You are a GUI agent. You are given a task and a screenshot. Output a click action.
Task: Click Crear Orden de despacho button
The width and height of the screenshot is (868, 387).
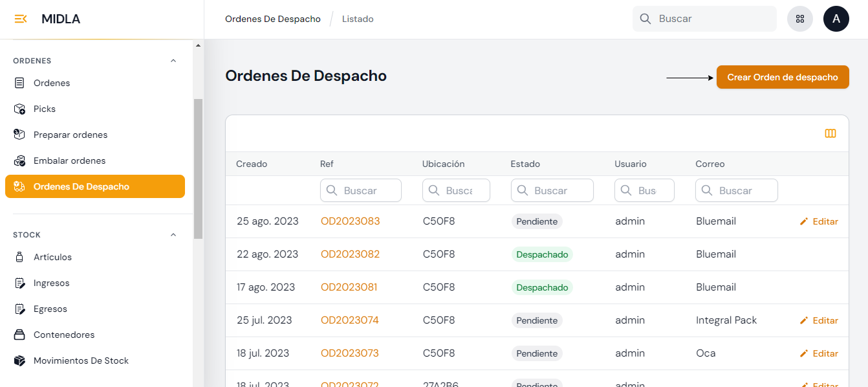click(782, 77)
